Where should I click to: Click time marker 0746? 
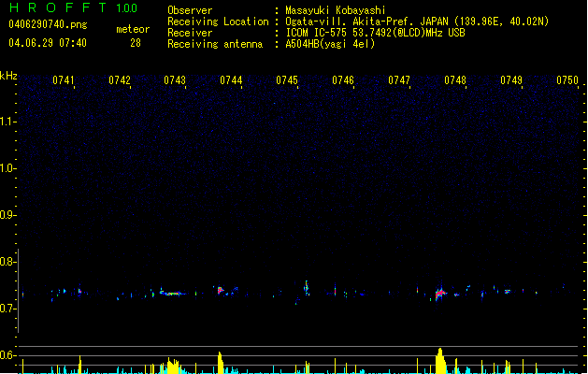(343, 80)
